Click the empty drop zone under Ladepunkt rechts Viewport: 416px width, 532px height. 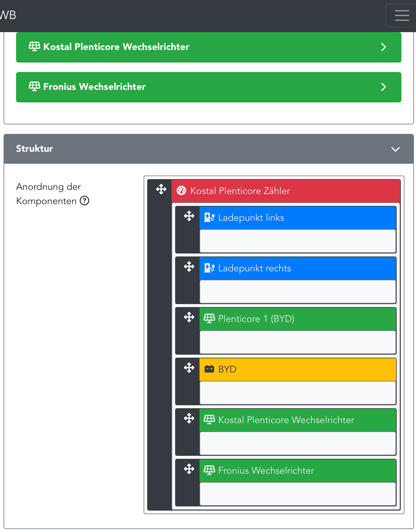[298, 292]
